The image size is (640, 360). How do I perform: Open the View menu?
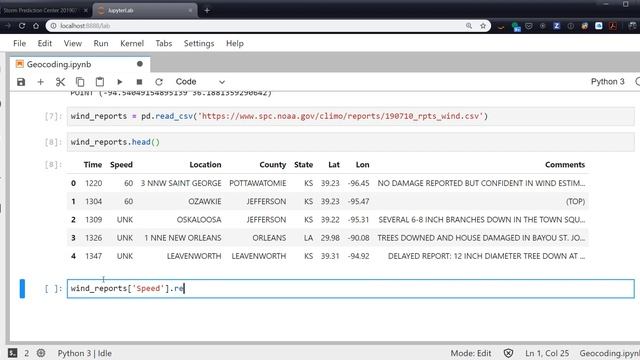click(73, 43)
